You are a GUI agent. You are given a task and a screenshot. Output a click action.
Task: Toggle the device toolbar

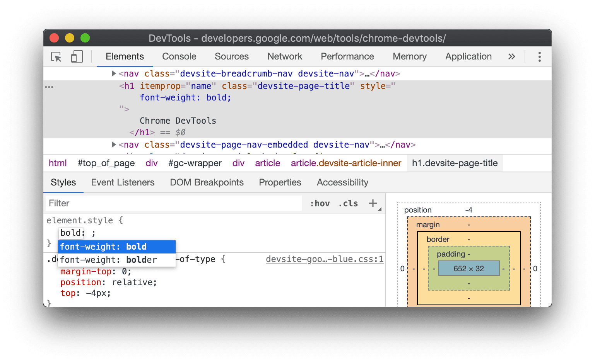pos(76,56)
